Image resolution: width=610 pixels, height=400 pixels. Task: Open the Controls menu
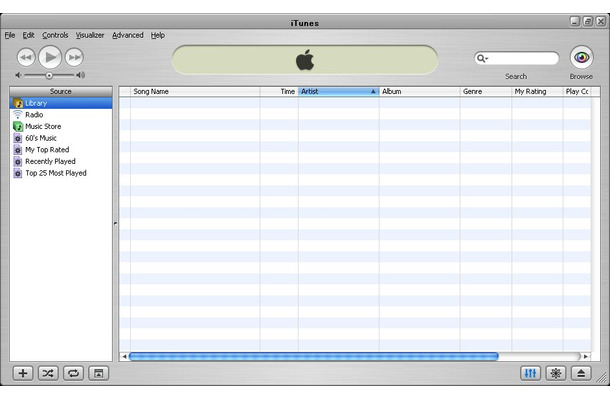(x=55, y=35)
